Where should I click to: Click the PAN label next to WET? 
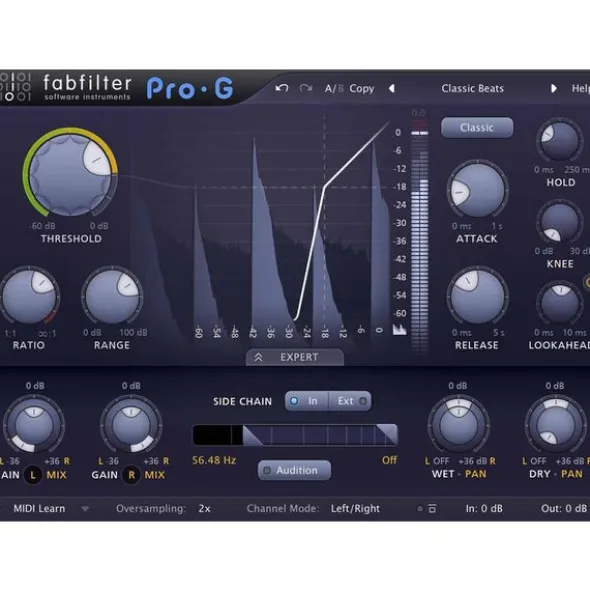click(x=475, y=474)
